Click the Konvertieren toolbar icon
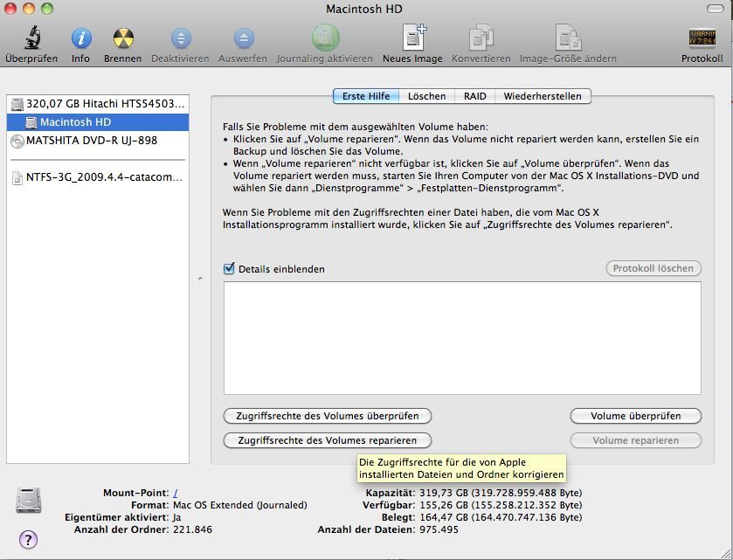This screenshot has height=560, width=733. pyautogui.click(x=481, y=37)
